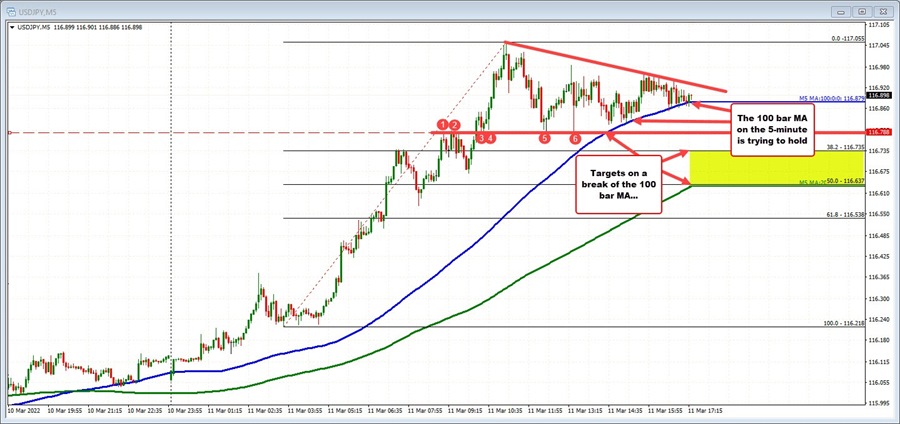Click '11 Mar 11:55' on the time axis
This screenshot has width=900, height=424.
coord(544,411)
